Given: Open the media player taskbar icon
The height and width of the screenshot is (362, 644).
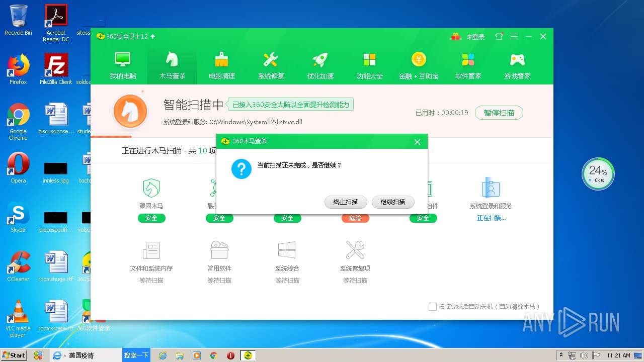Looking at the screenshot, I should tap(197, 355).
